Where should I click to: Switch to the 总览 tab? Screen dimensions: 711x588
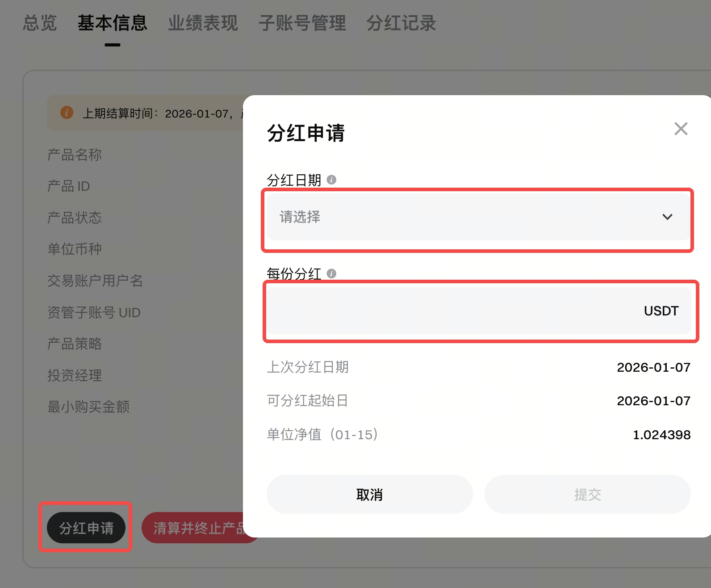click(40, 23)
